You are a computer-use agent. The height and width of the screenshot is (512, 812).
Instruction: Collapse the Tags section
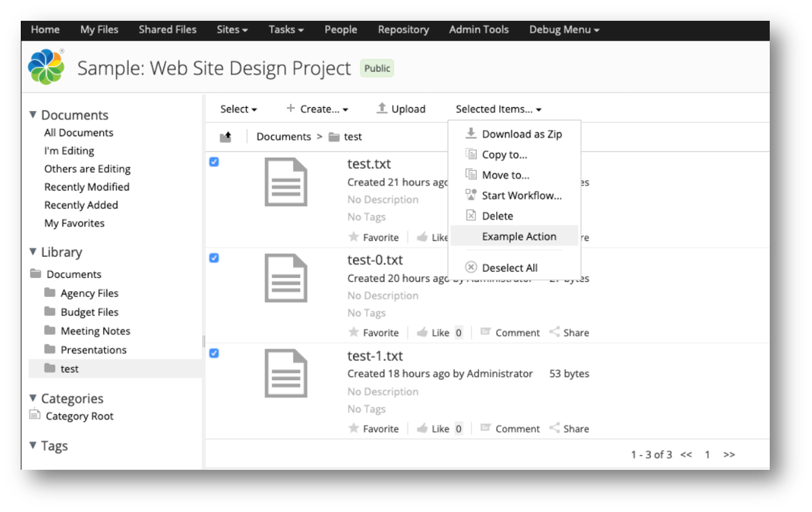pyautogui.click(x=33, y=445)
